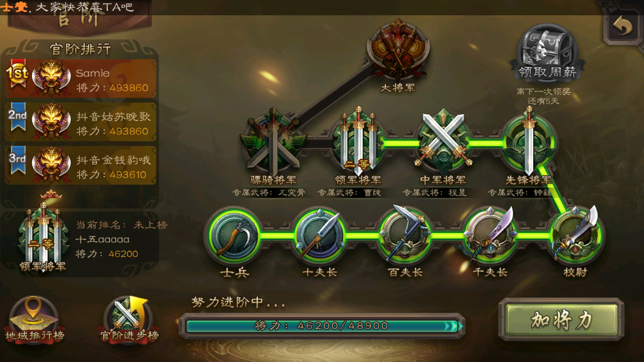
Task: Open 2nd ranked player 抖音姑苏晚歌
Action: [x=80, y=122]
